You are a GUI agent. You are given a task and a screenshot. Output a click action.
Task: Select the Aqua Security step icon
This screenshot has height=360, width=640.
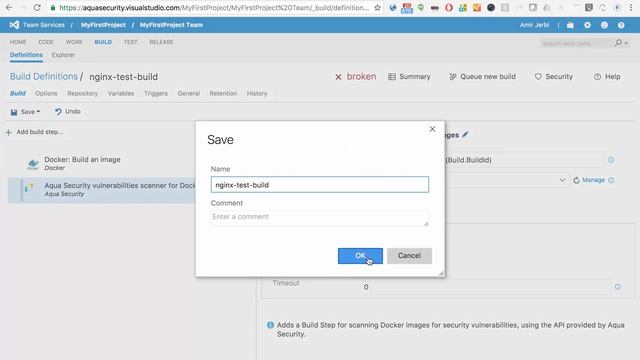click(29, 188)
